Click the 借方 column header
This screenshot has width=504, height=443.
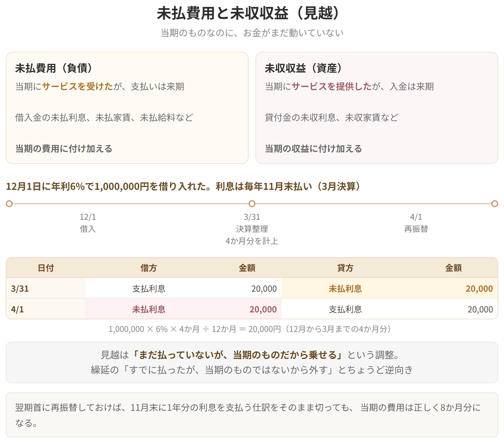click(x=149, y=268)
